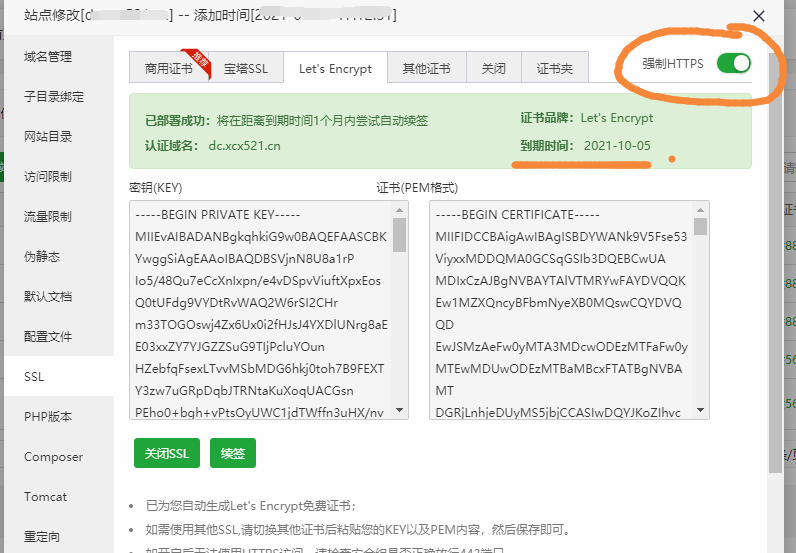Screen dimensions: 796x553
Task: Click the 密钥(KEY) label
Action: coord(155,188)
